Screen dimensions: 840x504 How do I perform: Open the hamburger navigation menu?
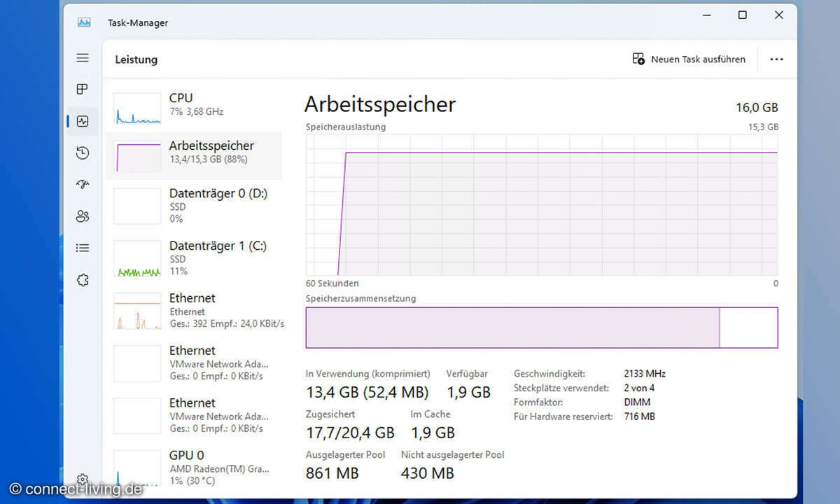coord(83,58)
